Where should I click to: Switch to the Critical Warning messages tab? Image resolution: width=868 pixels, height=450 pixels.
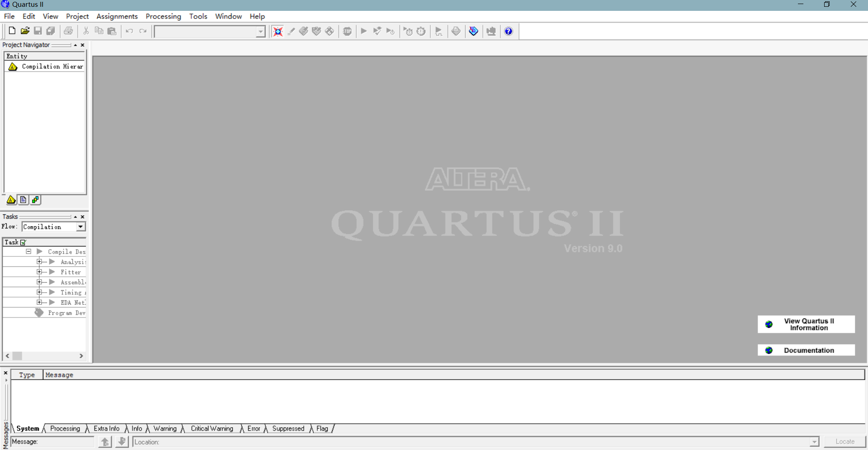212,428
